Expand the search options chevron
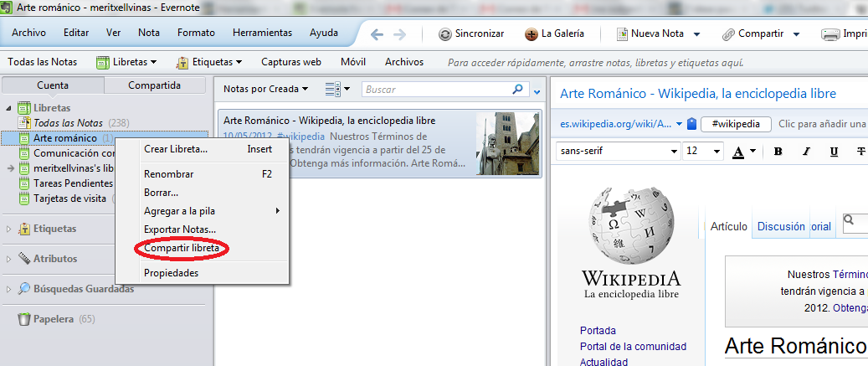 pos(536,90)
